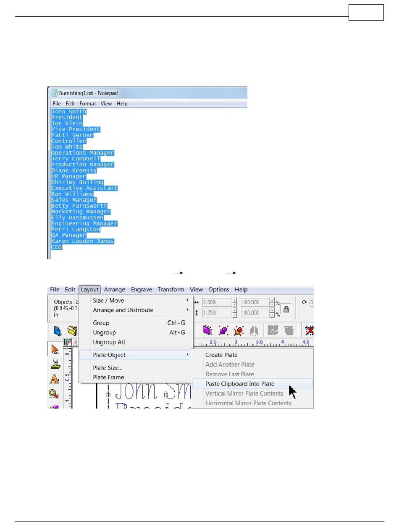The height and width of the screenshot is (532, 399).
Task: Click the 'Engineering Manager' line in Notepad
Action: pos(84,223)
